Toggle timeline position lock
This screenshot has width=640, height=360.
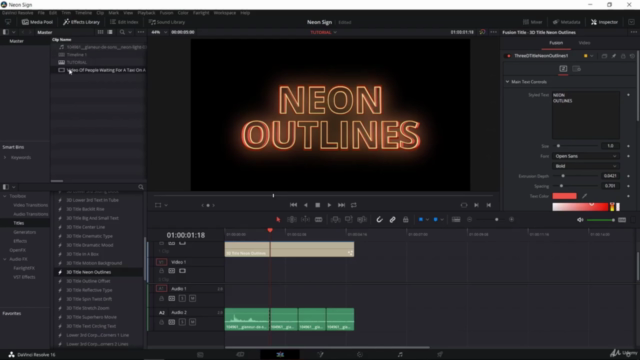[406, 220]
